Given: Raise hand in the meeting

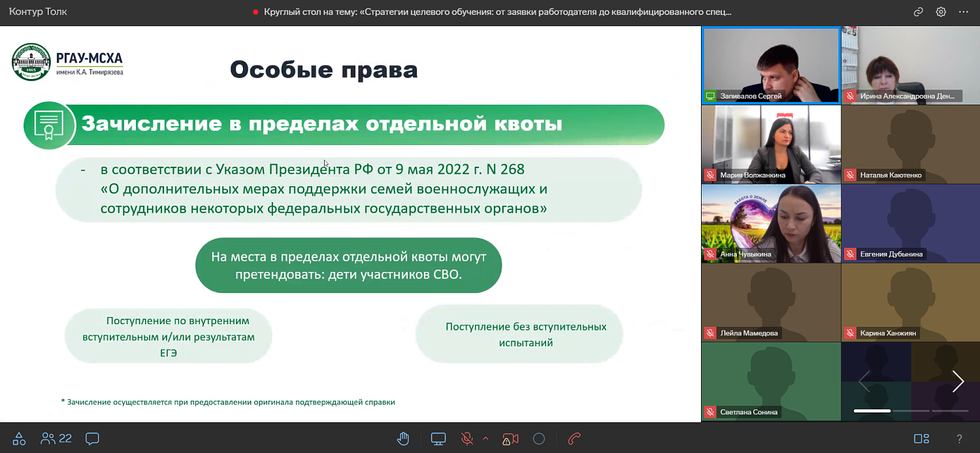Looking at the screenshot, I should tap(402, 439).
